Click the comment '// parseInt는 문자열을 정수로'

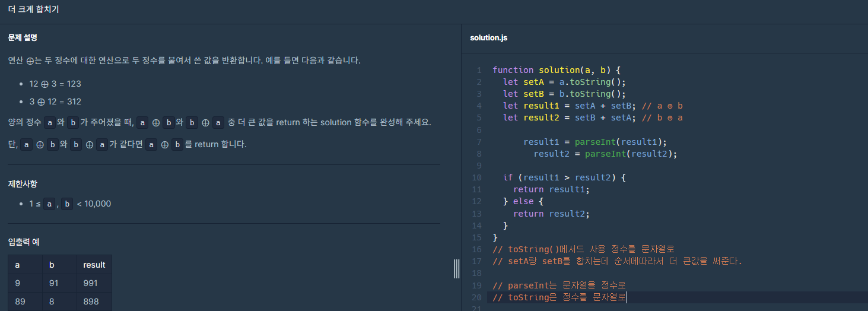(559, 285)
